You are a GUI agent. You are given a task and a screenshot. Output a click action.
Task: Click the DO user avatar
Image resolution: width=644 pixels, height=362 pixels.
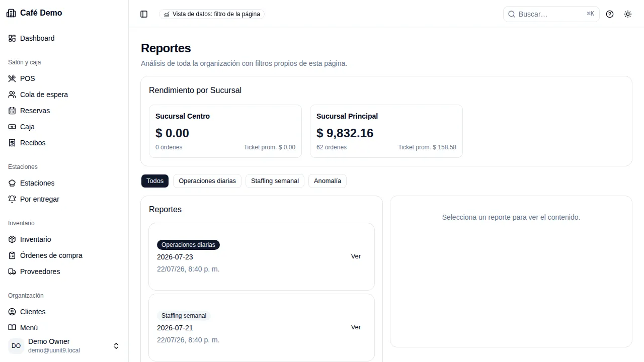pos(16,346)
